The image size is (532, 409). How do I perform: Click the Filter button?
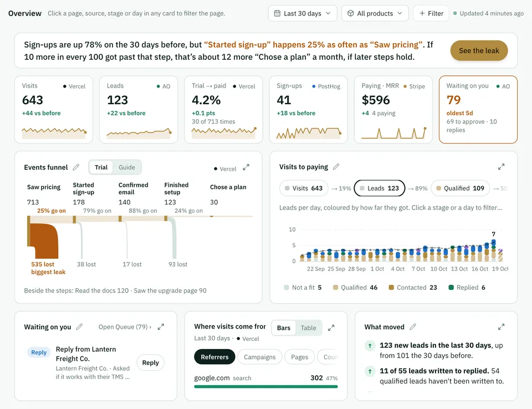pos(431,13)
